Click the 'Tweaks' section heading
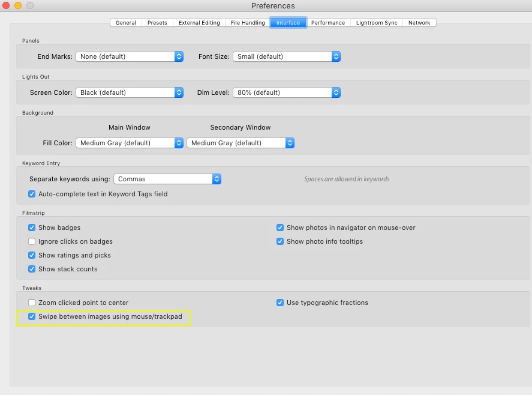 tap(32, 288)
